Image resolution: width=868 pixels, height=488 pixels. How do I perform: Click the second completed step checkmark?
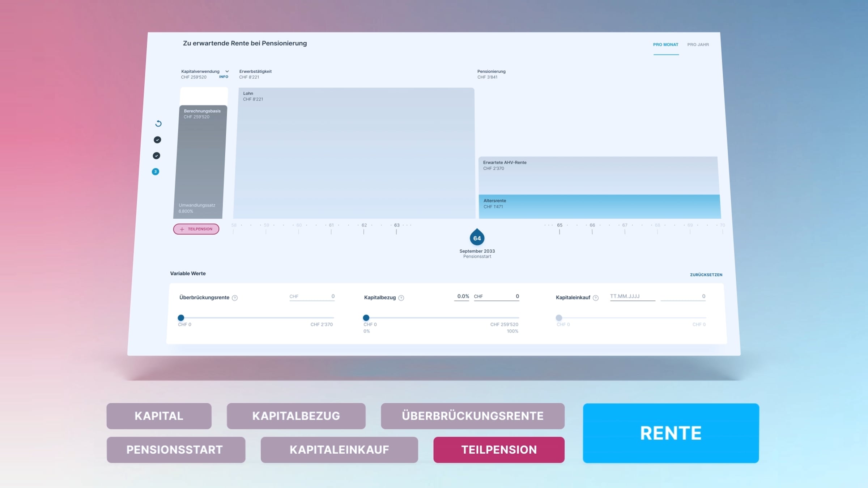pos(156,156)
